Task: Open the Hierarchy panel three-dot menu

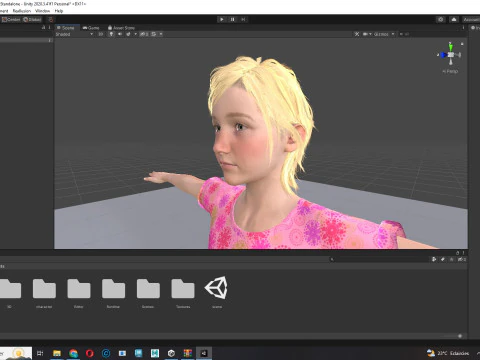Action: [50, 27]
